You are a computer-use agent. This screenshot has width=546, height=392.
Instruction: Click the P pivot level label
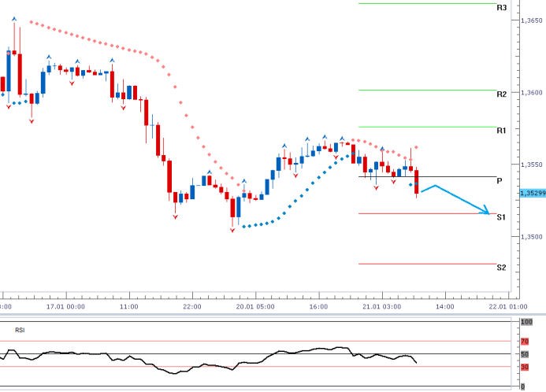pos(500,181)
